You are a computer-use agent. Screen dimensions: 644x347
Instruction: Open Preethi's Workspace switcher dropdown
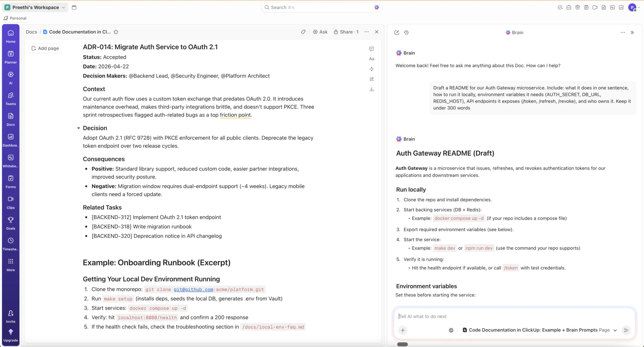(35, 7)
